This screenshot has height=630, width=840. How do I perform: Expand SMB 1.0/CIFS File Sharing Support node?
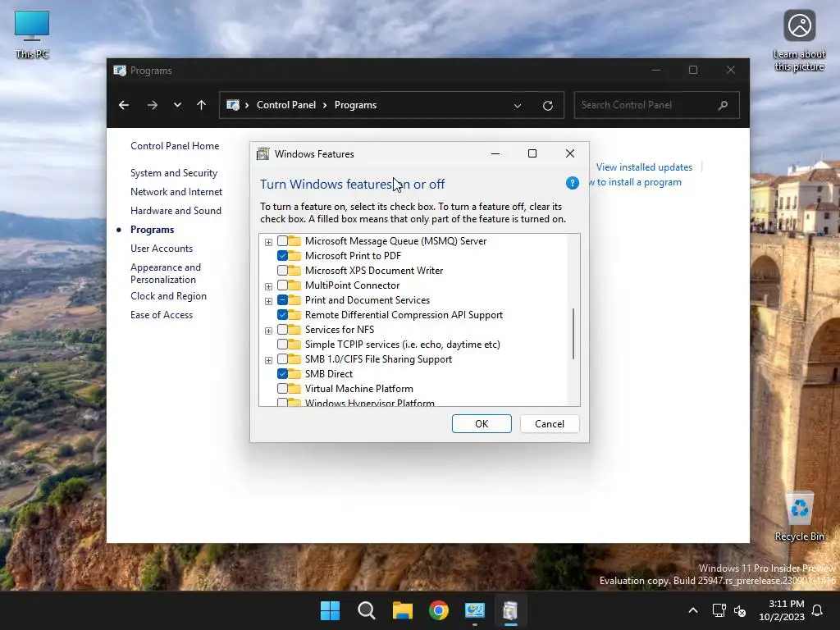(x=268, y=360)
